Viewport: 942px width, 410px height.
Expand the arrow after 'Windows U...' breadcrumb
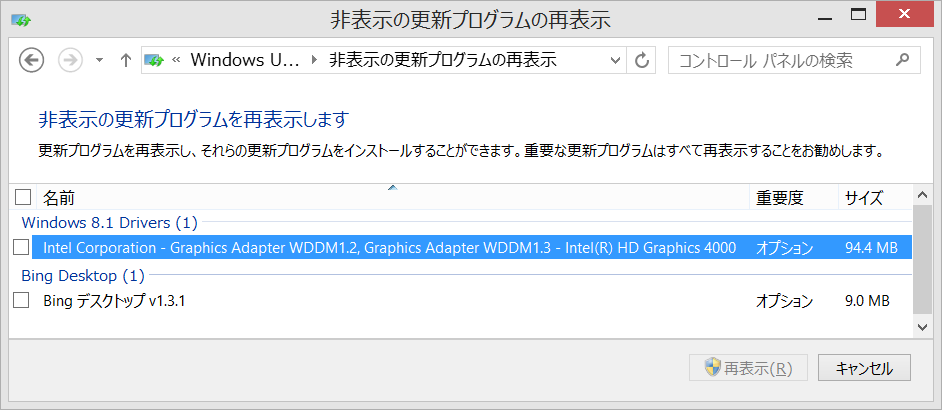pos(314,60)
